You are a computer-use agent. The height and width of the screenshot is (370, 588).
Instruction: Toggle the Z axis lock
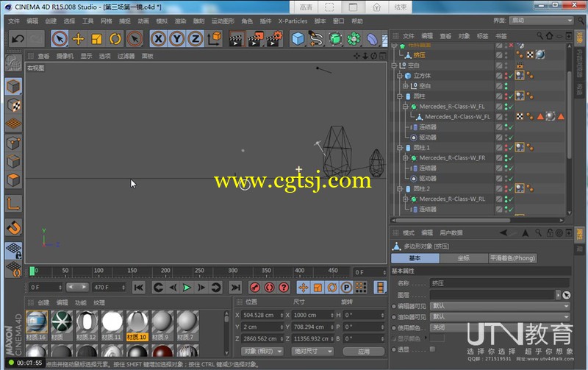tap(196, 38)
